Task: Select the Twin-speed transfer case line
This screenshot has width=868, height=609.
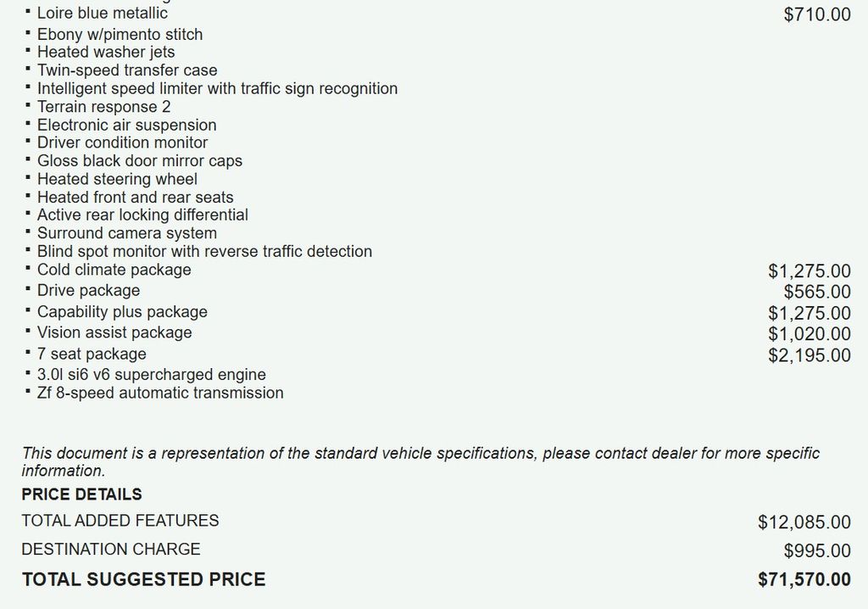Action: point(127,70)
